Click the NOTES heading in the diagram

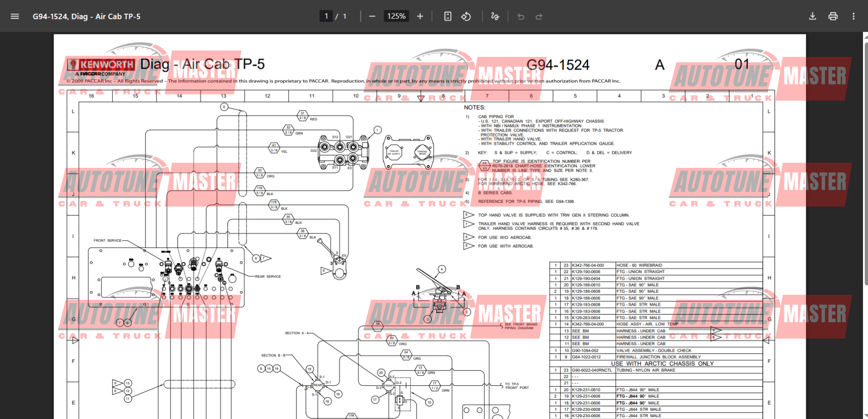(x=474, y=107)
